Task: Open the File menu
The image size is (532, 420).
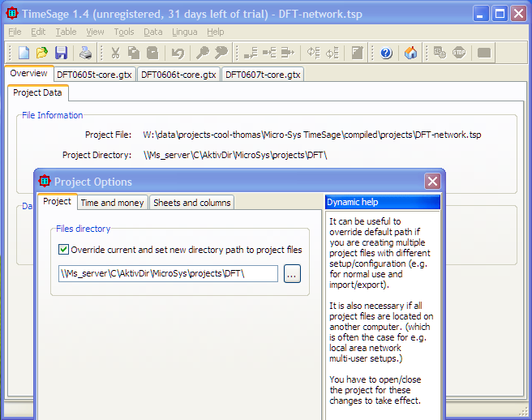Action: pyautogui.click(x=15, y=32)
